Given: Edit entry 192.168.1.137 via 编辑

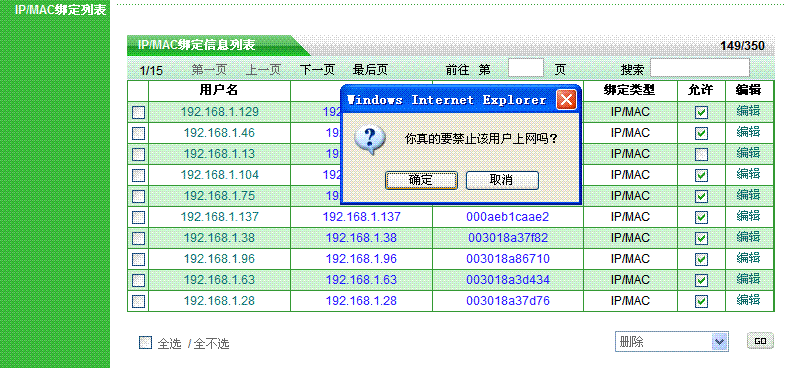Looking at the screenshot, I should [748, 216].
